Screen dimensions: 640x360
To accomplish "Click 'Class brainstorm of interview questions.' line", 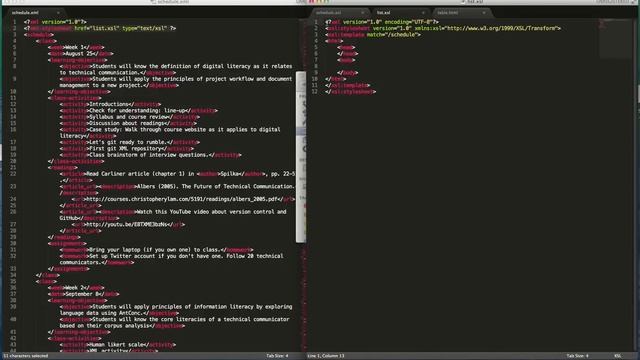I will pyautogui.click(x=151, y=155).
